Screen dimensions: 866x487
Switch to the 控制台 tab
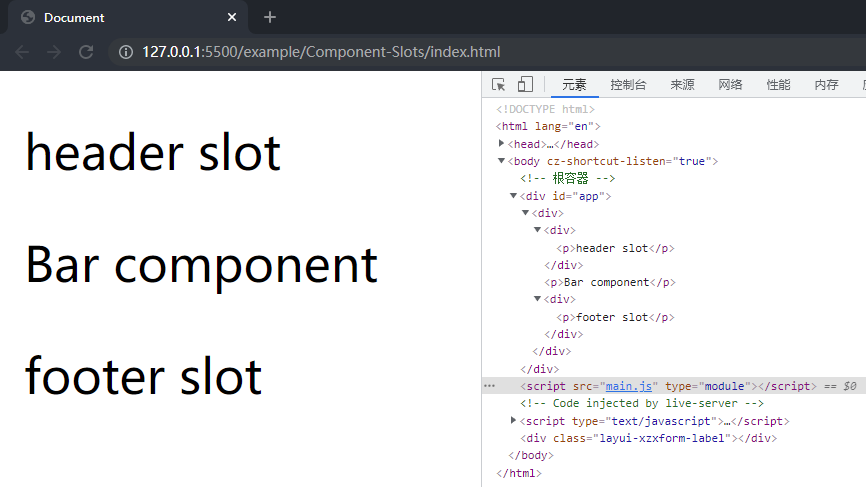point(628,84)
